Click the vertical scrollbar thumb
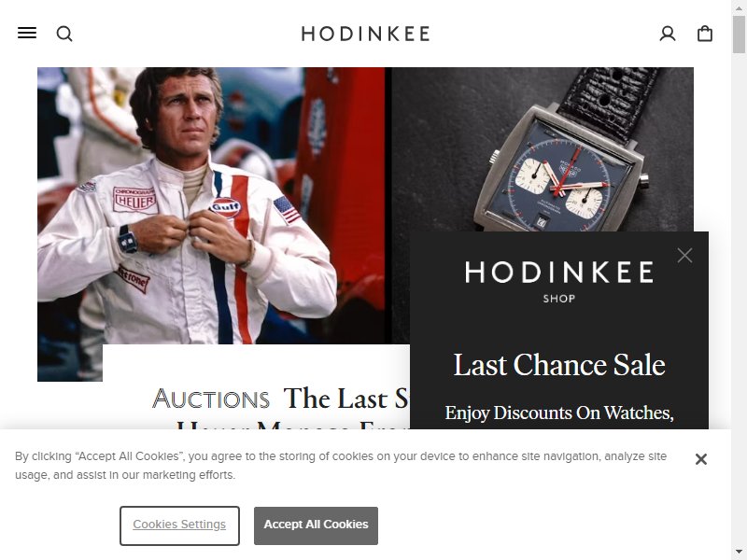The height and width of the screenshot is (560, 747). [x=739, y=34]
